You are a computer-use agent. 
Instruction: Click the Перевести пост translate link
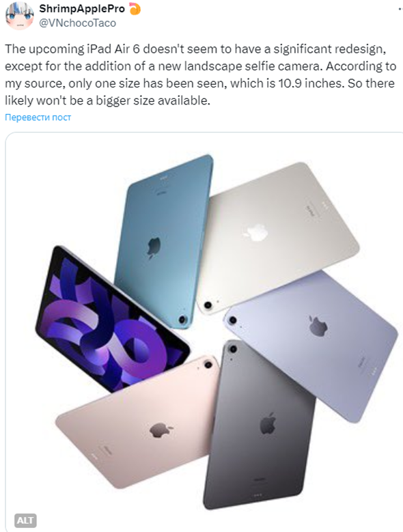point(38,117)
